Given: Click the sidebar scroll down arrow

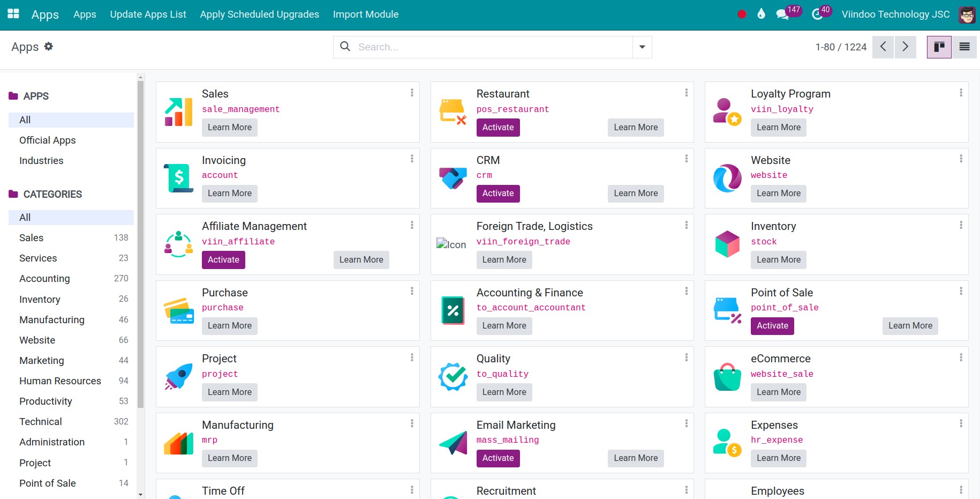Looking at the screenshot, I should tap(140, 495).
